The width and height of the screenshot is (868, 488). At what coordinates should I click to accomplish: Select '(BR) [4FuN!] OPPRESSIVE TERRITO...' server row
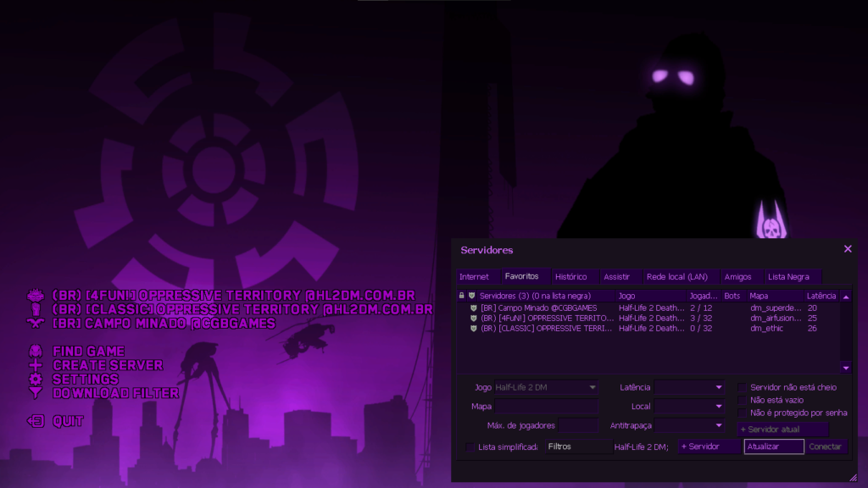pos(648,319)
